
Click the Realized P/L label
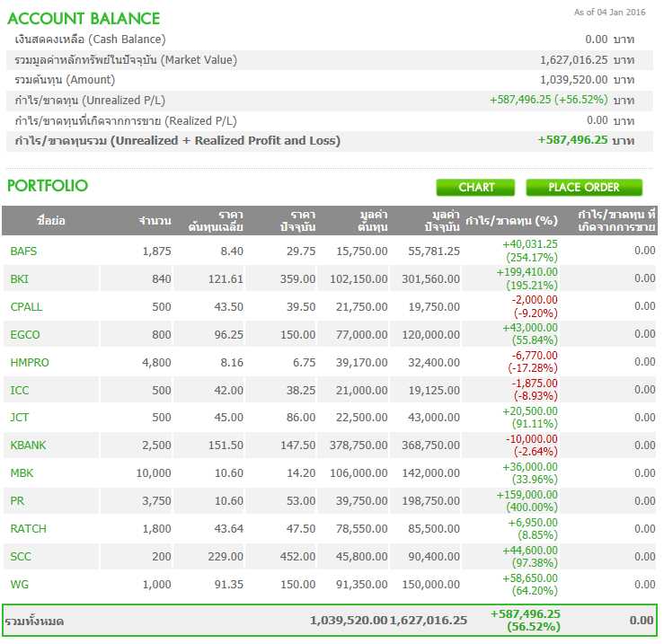(126, 121)
